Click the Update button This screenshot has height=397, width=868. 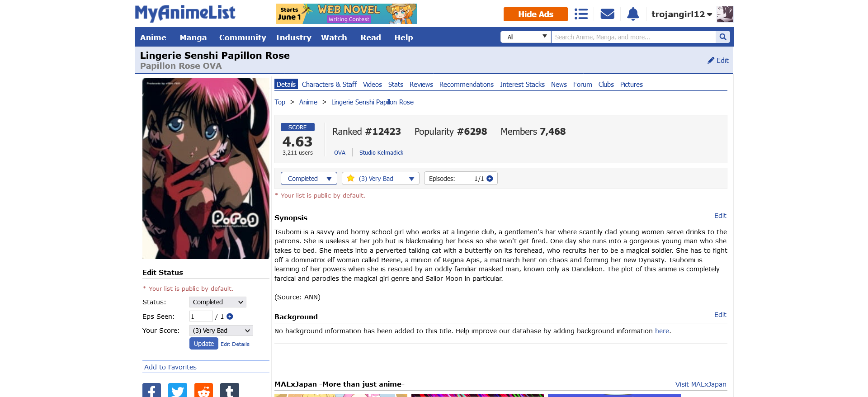point(204,344)
